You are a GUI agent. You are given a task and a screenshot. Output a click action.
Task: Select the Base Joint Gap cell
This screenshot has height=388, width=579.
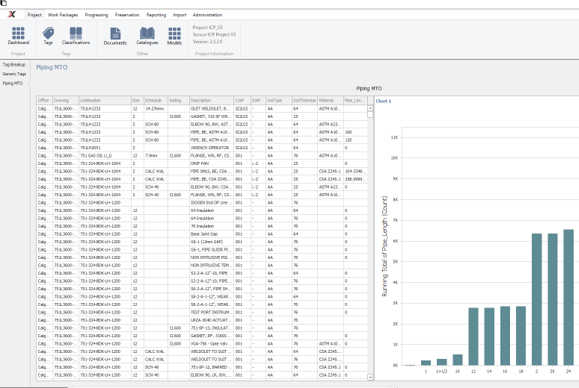point(211,234)
